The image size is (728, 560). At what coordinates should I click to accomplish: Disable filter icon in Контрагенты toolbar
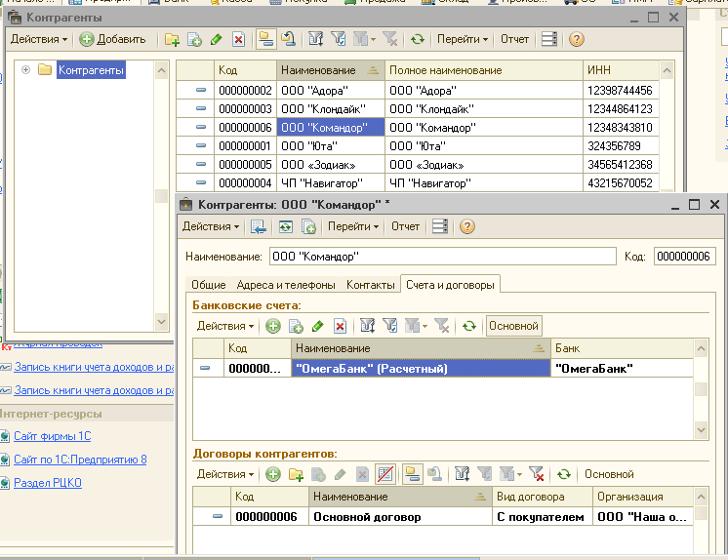tap(390, 39)
